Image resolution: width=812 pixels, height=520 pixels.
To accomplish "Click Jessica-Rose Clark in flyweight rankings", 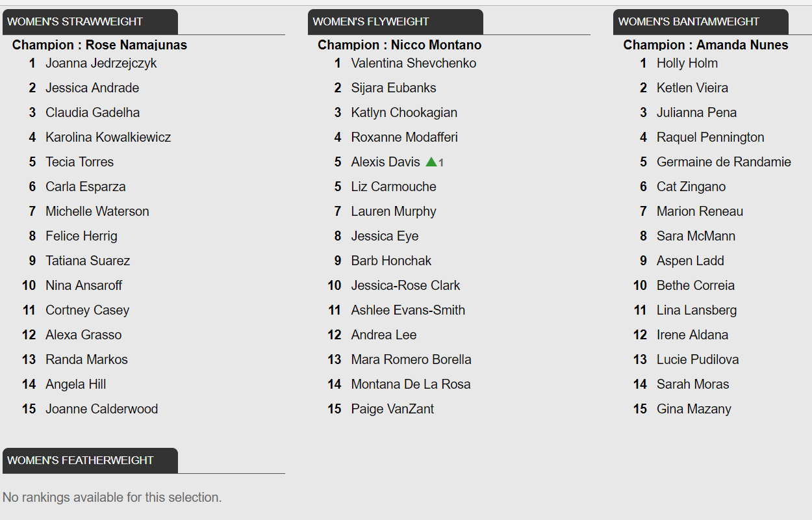I will [405, 285].
